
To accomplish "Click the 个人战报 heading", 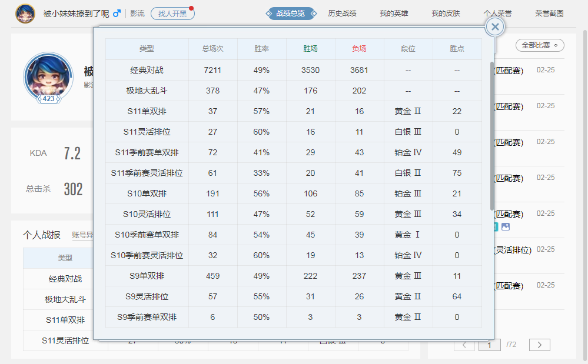I will (41, 235).
